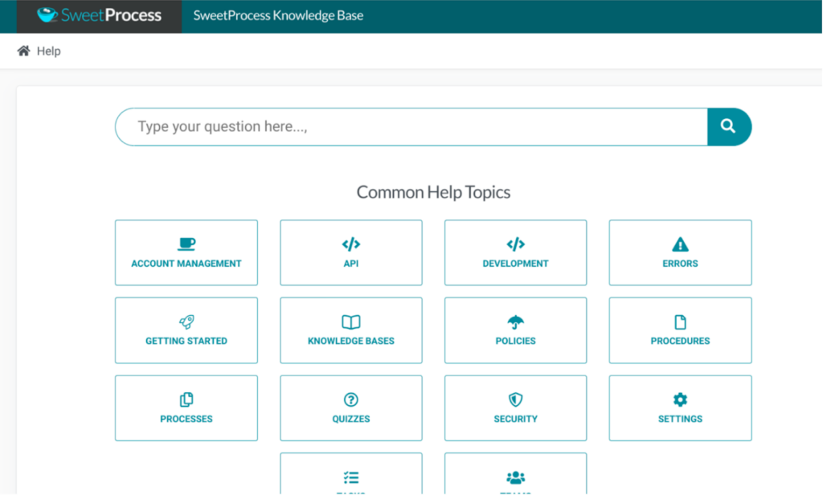
Task: Open the Policies help topic
Action: pyautogui.click(x=515, y=330)
